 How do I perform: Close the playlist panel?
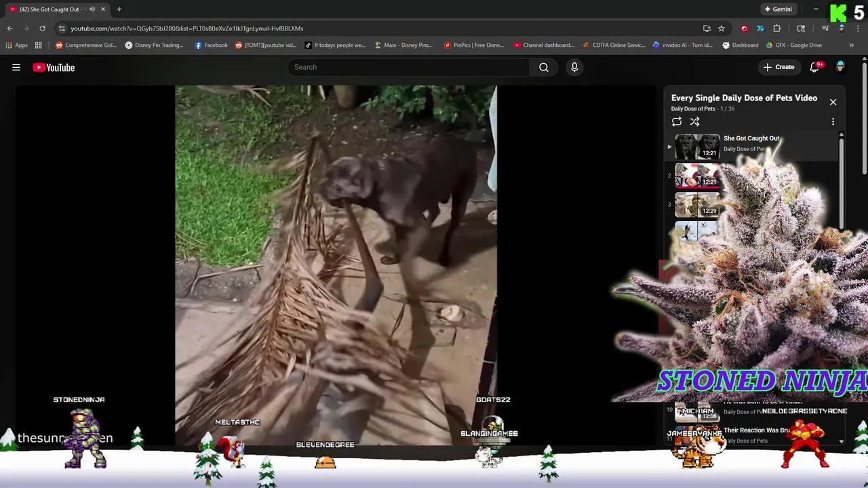click(x=833, y=102)
